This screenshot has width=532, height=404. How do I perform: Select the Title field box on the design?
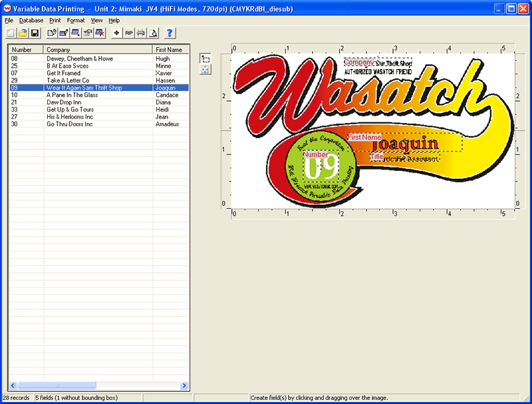tap(405, 157)
